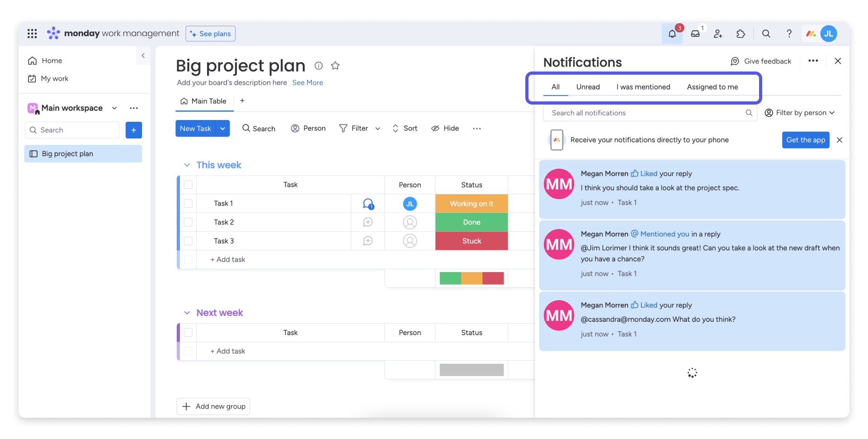The width and height of the screenshot is (868, 439).
Task: Click the invite members icon
Action: 718,33
